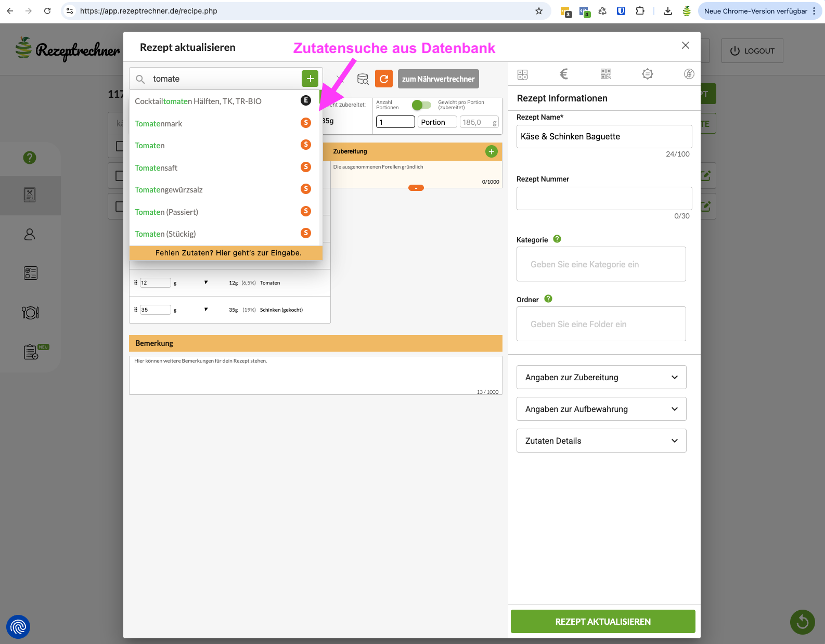Click the LOGOUT button
This screenshot has height=644, width=825.
(752, 51)
